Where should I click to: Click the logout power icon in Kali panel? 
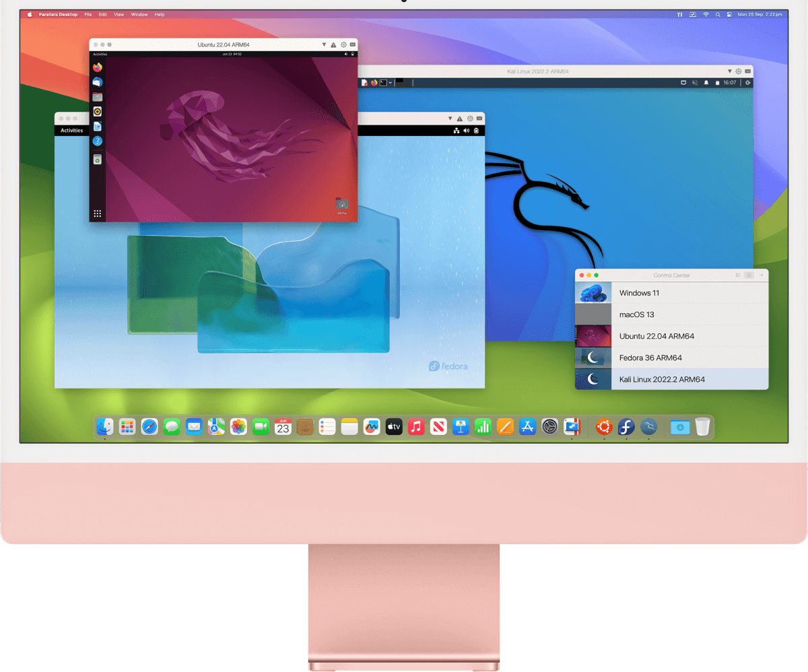click(748, 83)
